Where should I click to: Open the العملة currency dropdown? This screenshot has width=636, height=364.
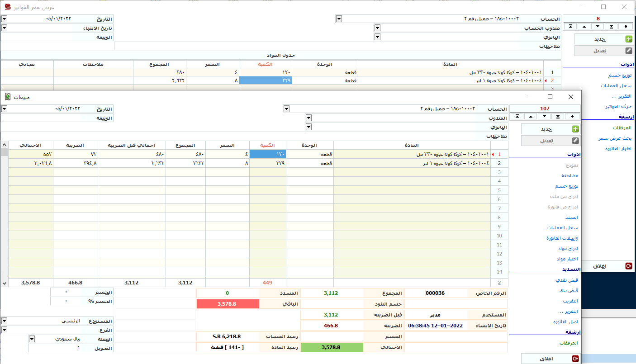32,339
